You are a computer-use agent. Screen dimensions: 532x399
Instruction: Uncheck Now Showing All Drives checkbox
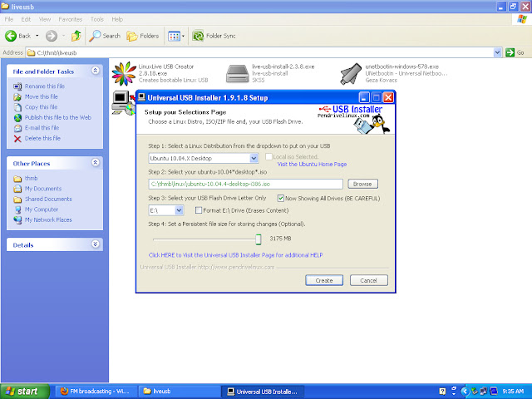[281, 198]
